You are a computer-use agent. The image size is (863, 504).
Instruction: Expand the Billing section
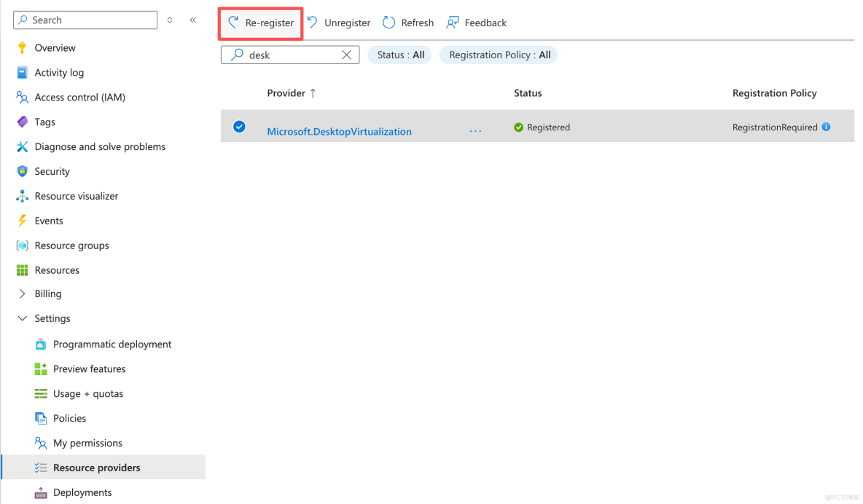(48, 294)
